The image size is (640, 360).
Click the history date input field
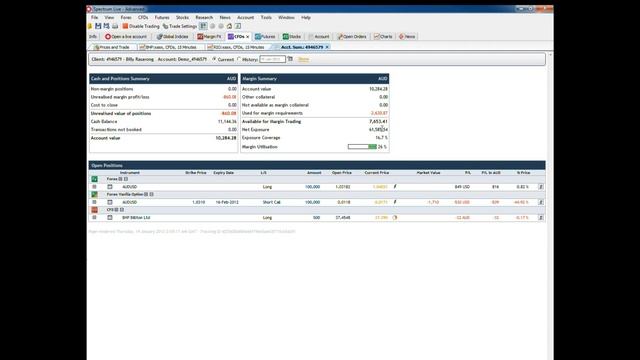point(272,59)
